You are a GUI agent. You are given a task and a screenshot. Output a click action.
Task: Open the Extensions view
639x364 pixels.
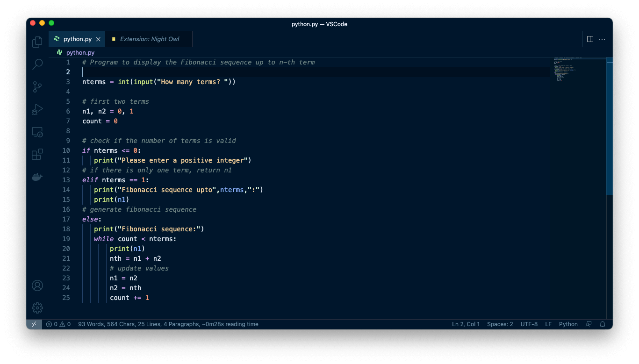pos(37,155)
